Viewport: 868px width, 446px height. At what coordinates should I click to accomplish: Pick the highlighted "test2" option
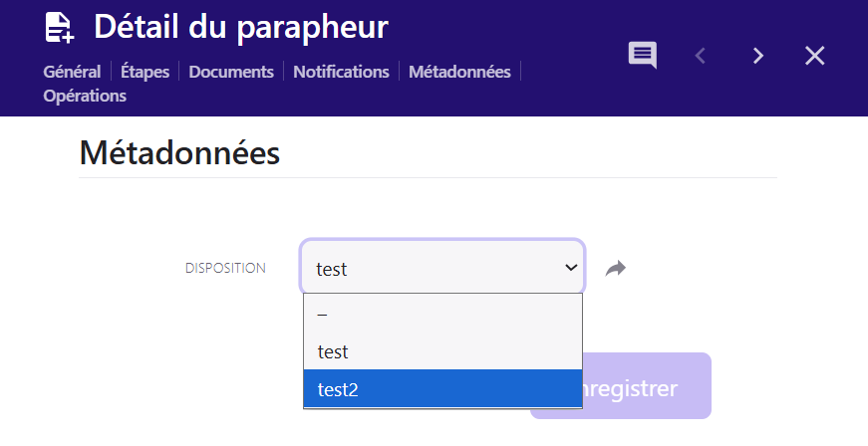pyautogui.click(x=442, y=389)
